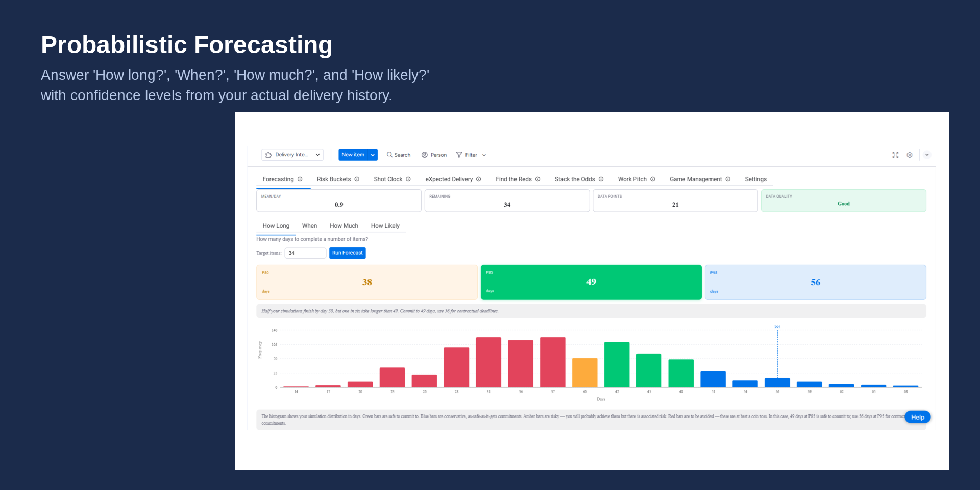Open the Filter dropdown

471,155
